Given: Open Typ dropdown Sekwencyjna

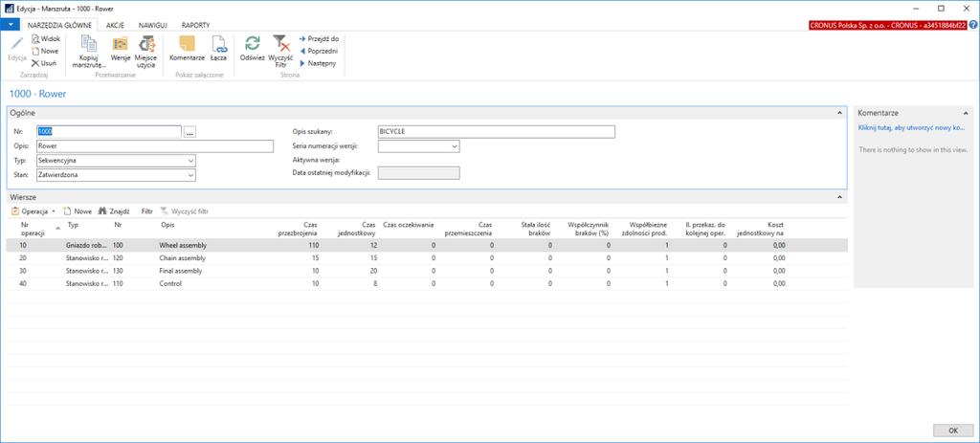Looking at the screenshot, I should [x=190, y=161].
